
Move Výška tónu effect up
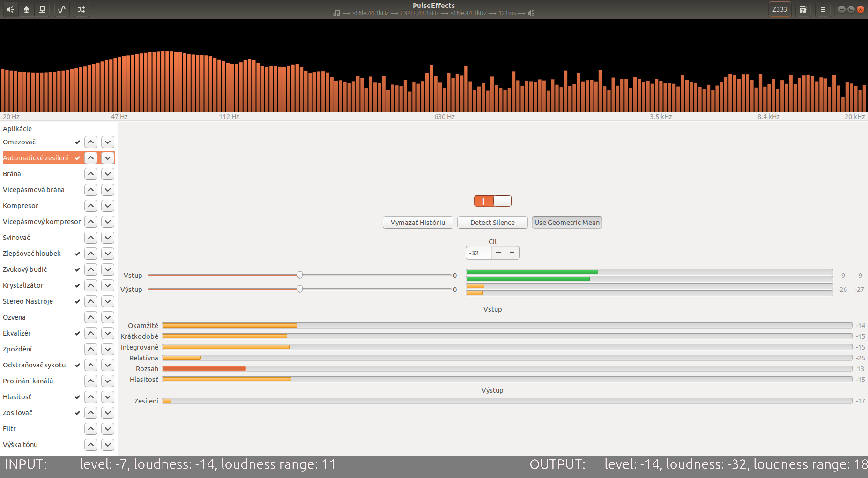[91, 445]
